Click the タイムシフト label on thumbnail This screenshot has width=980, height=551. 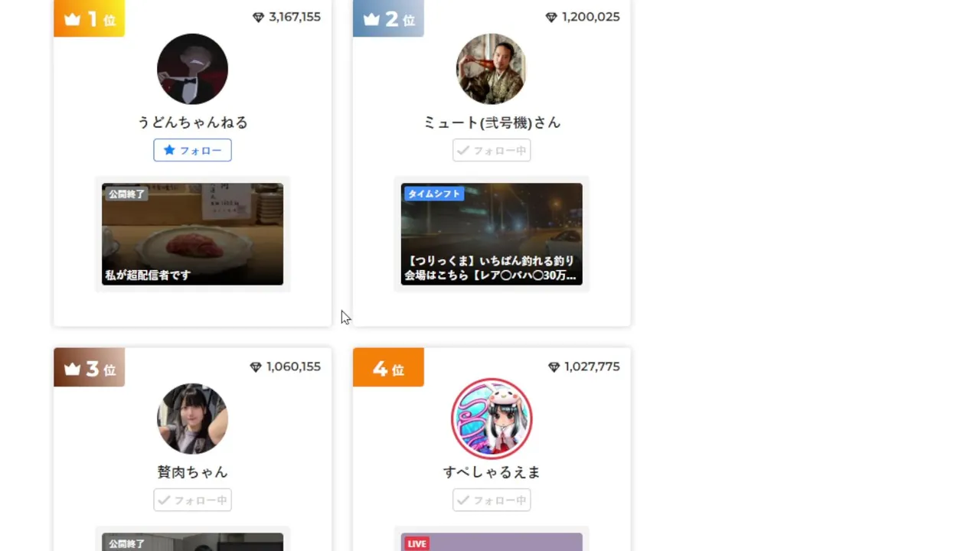(x=433, y=194)
